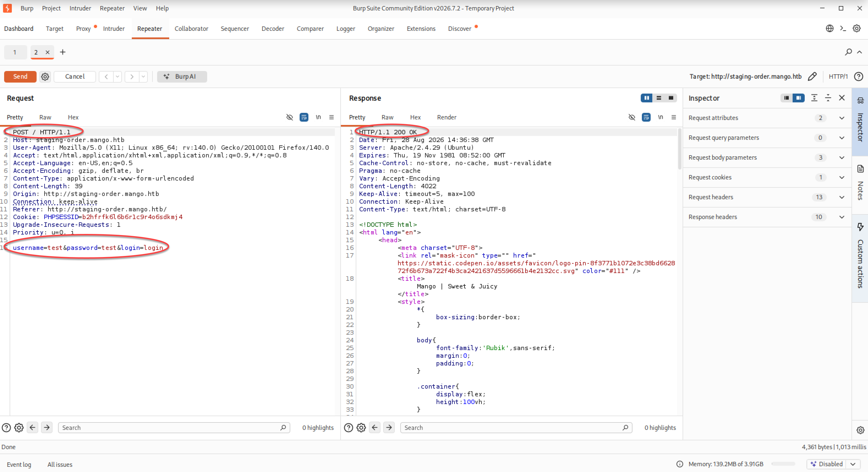Expand all Inspector sections icon
Screen dimensions: 868x472
814,98
